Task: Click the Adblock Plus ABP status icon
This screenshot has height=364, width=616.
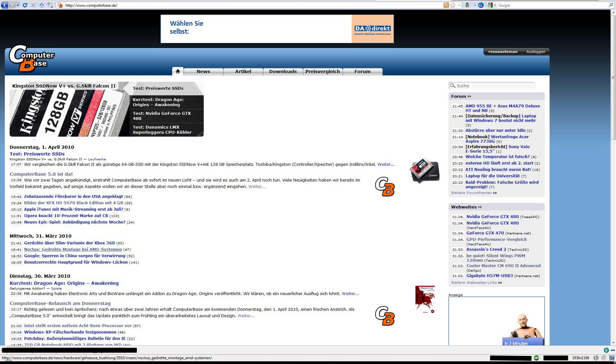Action: coord(536,358)
